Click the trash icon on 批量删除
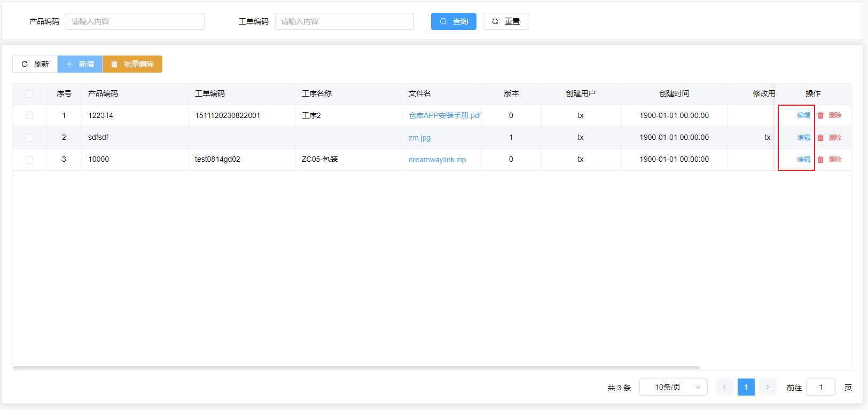 (x=114, y=64)
